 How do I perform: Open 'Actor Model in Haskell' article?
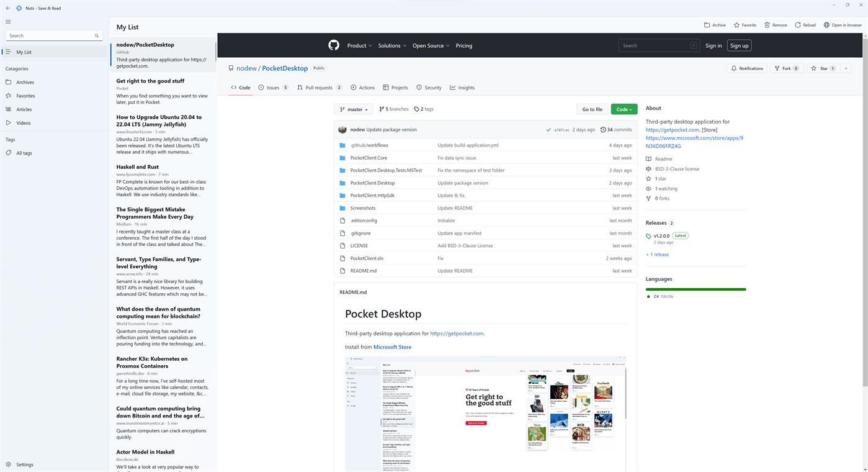click(163, 459)
